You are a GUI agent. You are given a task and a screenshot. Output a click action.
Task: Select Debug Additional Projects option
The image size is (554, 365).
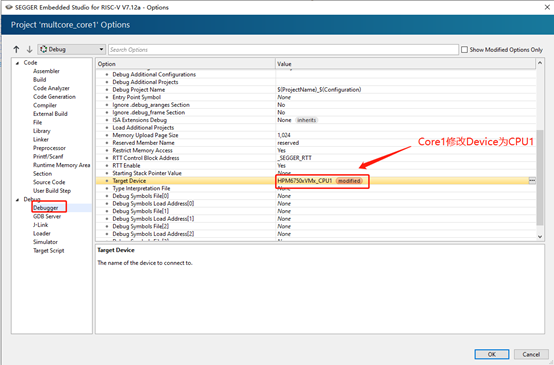click(x=145, y=82)
